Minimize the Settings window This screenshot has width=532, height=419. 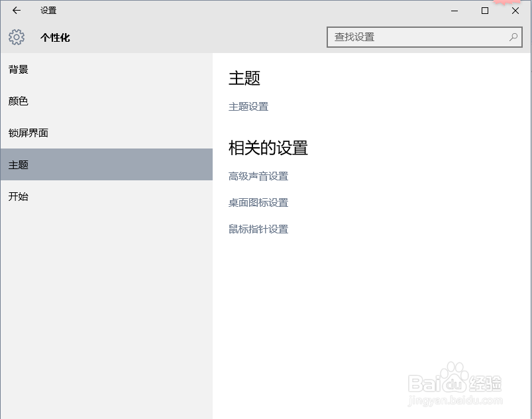pos(454,11)
